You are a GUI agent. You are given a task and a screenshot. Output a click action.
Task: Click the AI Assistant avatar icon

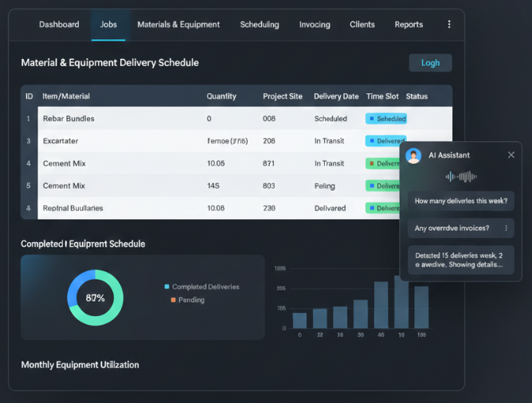point(413,155)
